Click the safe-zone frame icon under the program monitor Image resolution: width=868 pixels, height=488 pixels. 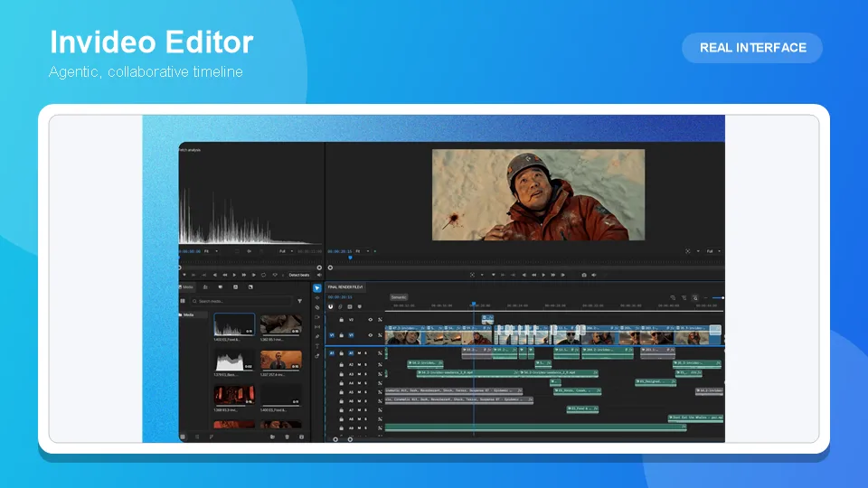click(x=472, y=275)
